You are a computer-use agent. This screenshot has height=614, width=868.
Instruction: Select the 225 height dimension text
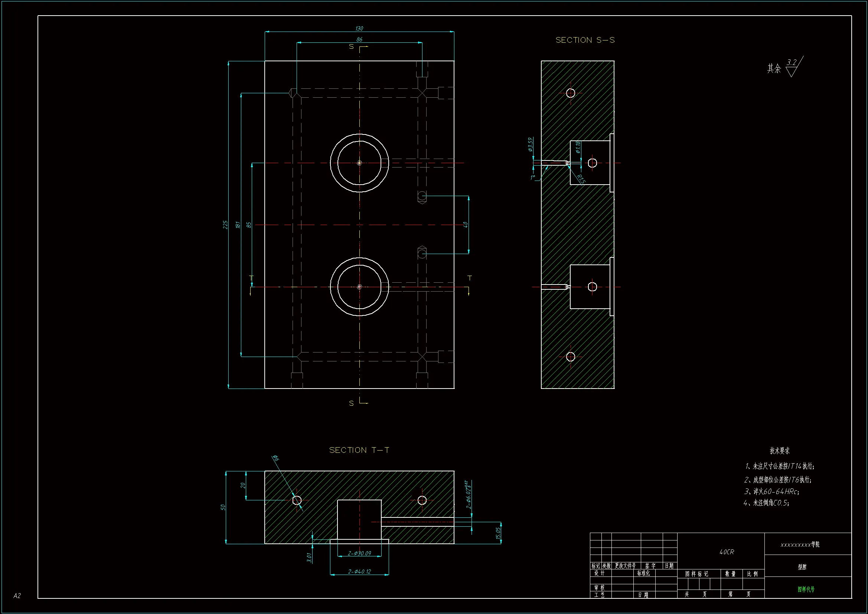pyautogui.click(x=225, y=224)
